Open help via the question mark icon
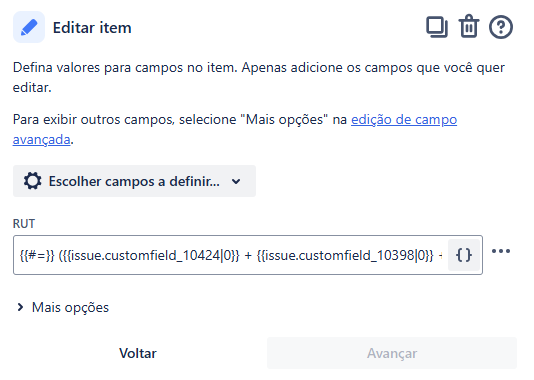The height and width of the screenshot is (380, 534). [501, 27]
